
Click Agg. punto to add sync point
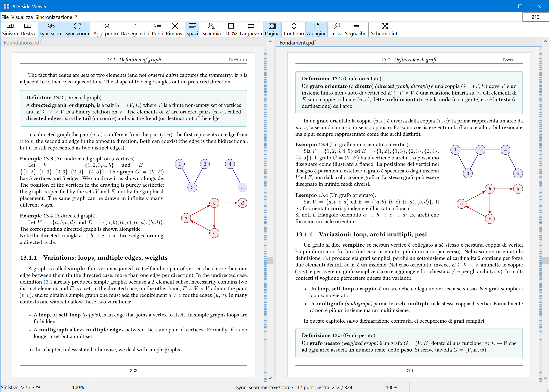(x=105, y=29)
